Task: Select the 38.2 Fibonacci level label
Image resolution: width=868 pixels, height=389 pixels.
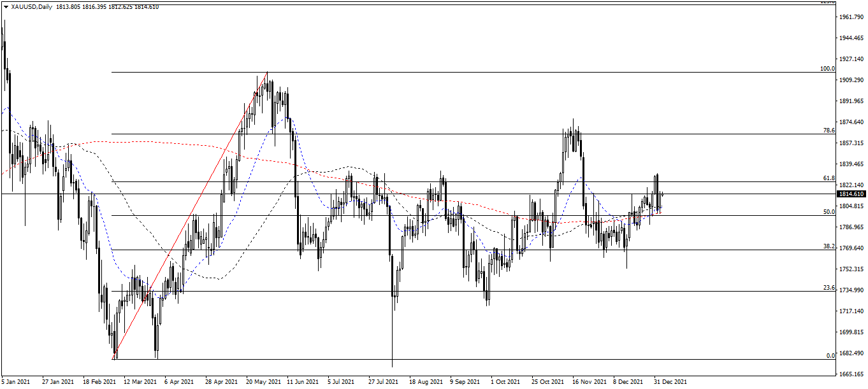Action: (x=828, y=246)
